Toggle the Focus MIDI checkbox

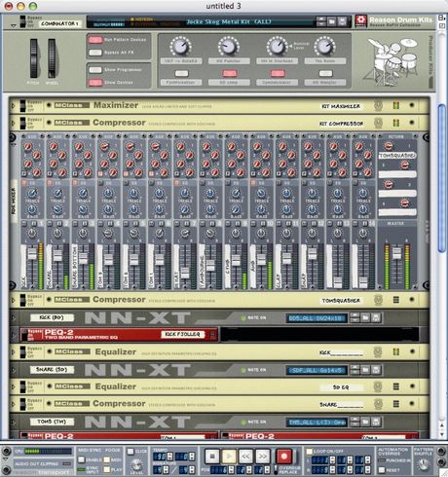coord(106,459)
